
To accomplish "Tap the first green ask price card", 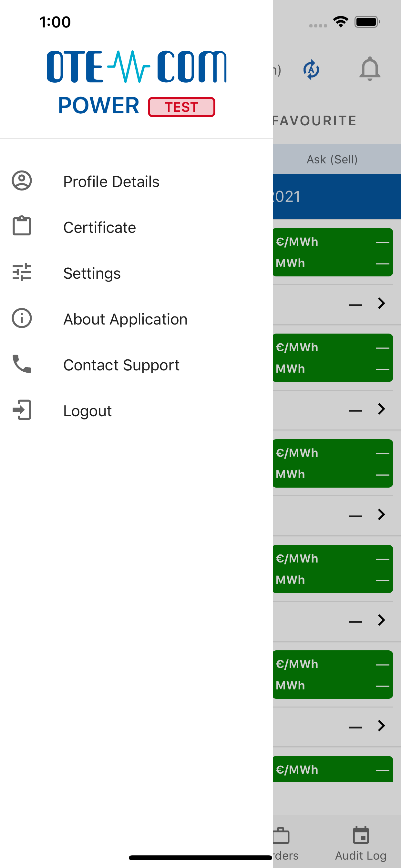I will click(x=333, y=252).
